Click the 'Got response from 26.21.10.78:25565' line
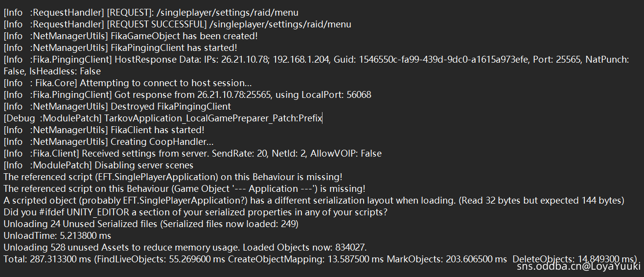The image size is (644, 277). (187, 95)
